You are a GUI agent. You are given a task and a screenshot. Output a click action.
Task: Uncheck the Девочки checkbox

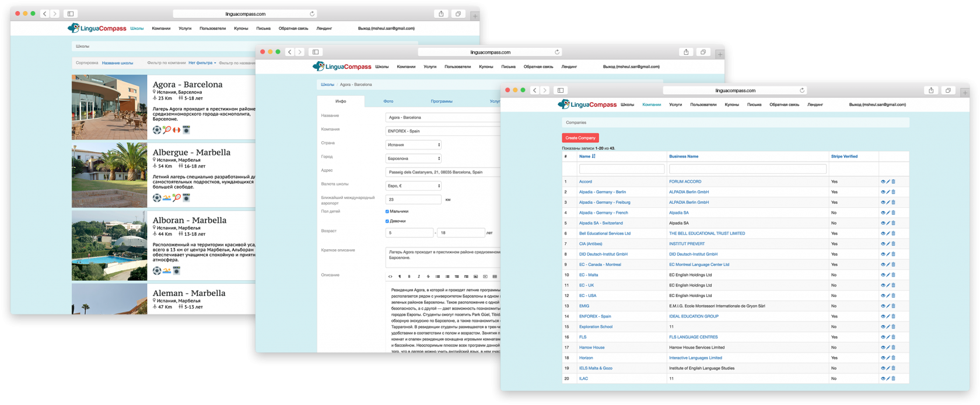(x=387, y=221)
